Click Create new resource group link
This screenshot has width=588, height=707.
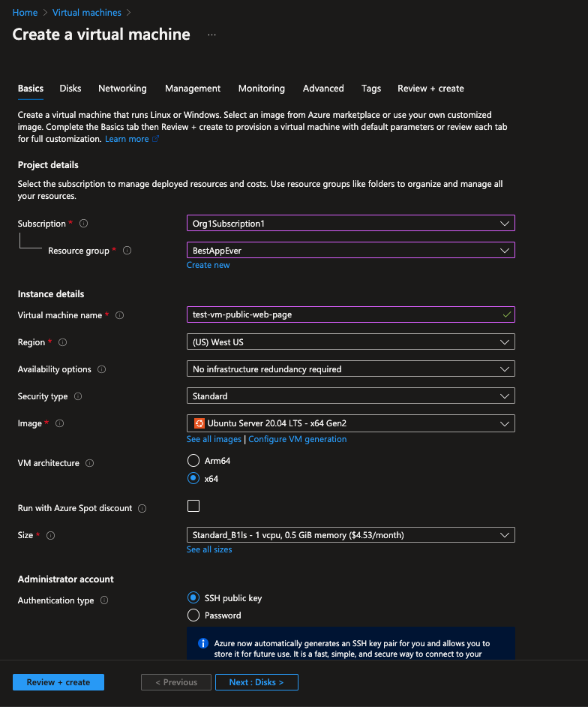(208, 265)
